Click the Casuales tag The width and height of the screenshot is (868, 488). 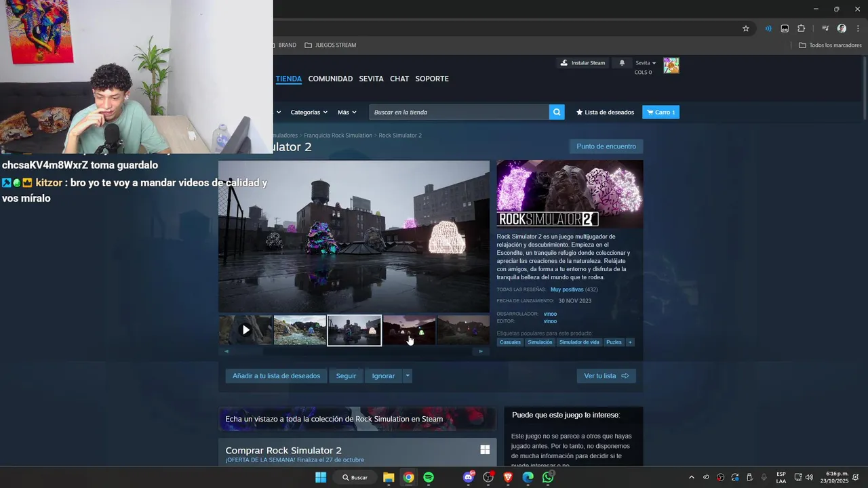(510, 342)
